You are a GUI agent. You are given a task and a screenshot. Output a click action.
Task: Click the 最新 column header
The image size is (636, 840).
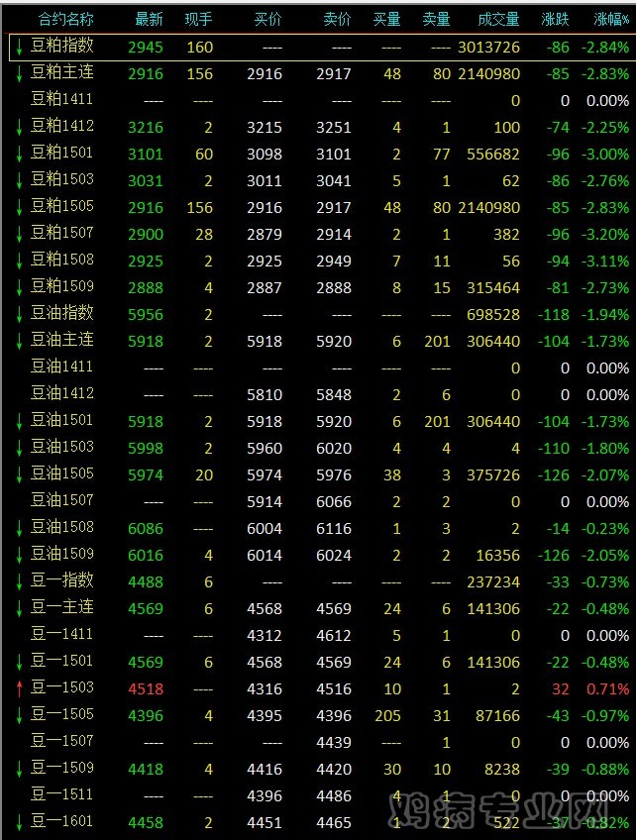149,20
